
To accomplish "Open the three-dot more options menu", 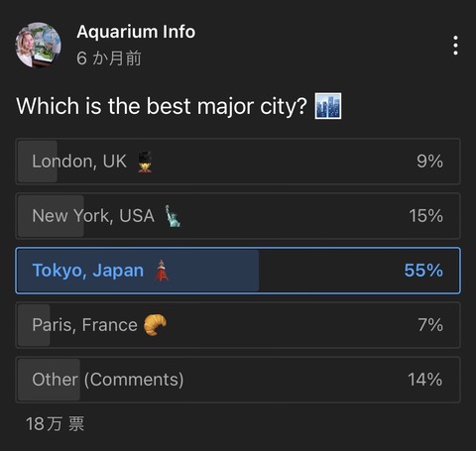I will (455, 46).
